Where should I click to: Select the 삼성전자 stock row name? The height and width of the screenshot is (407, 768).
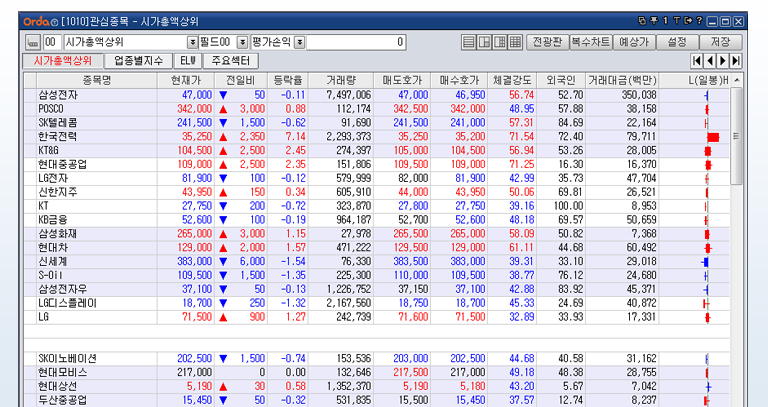(58, 95)
